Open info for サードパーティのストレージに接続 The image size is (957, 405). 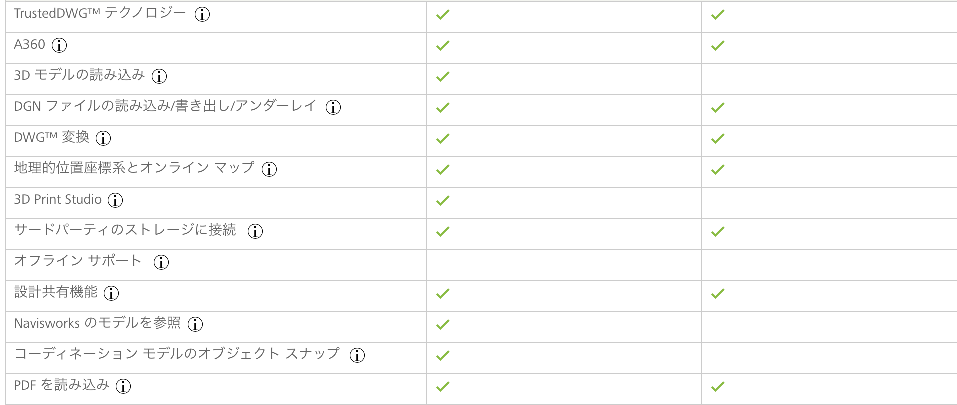tap(255, 232)
